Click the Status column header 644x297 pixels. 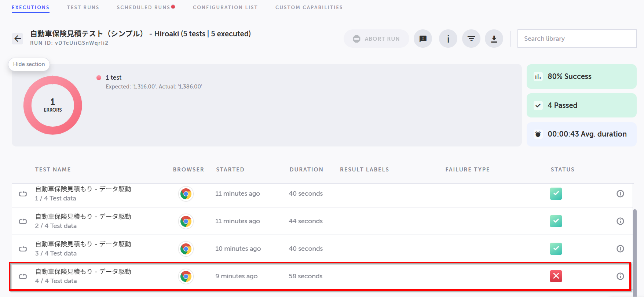click(562, 170)
